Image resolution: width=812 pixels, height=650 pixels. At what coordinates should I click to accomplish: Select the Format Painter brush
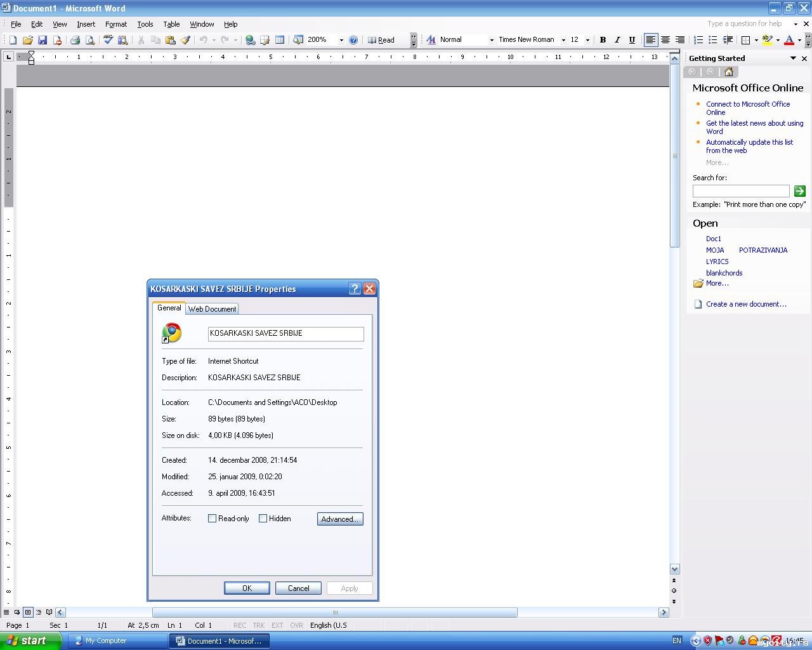point(185,40)
